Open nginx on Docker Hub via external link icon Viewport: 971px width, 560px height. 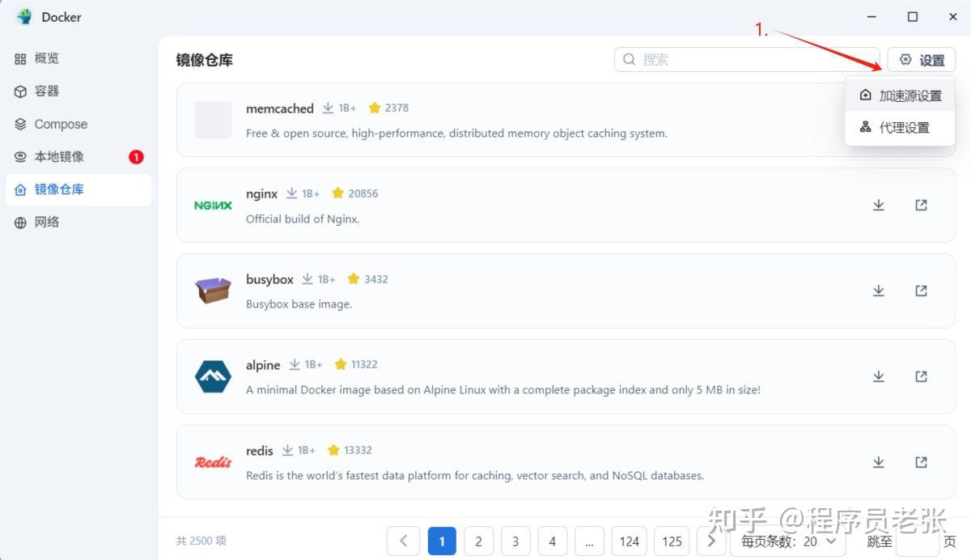pos(921,205)
